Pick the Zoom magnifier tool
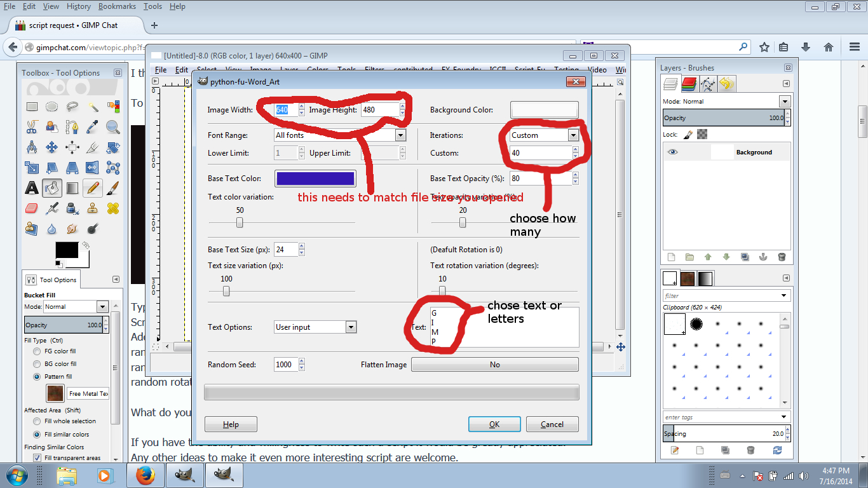The width and height of the screenshot is (868, 488). pos(113,126)
